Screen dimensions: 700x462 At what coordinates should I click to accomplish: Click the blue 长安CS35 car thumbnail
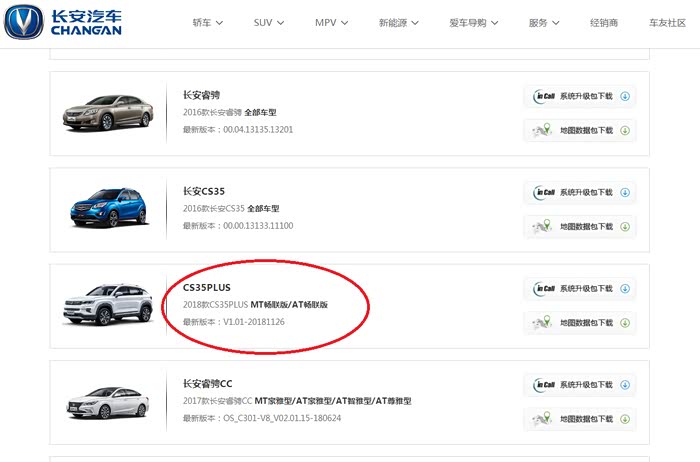(108, 208)
